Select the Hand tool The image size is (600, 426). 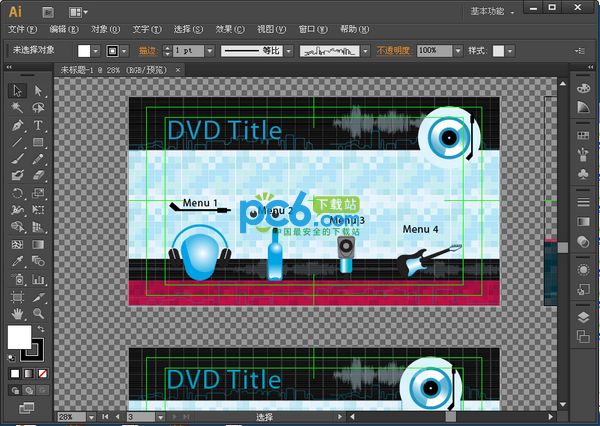point(17,314)
